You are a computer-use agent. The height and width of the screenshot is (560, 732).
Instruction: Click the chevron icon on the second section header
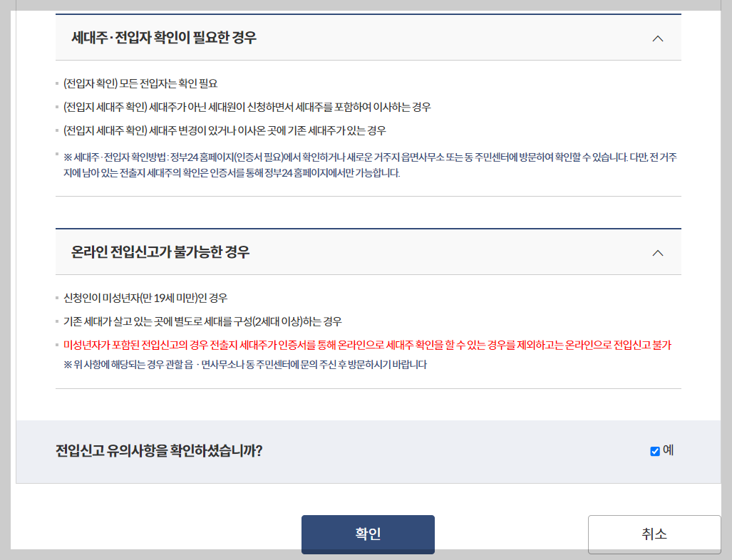pyautogui.click(x=658, y=252)
